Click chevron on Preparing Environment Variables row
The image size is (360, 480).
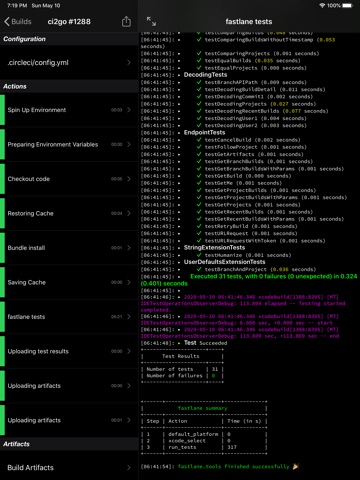pyautogui.click(x=129, y=144)
